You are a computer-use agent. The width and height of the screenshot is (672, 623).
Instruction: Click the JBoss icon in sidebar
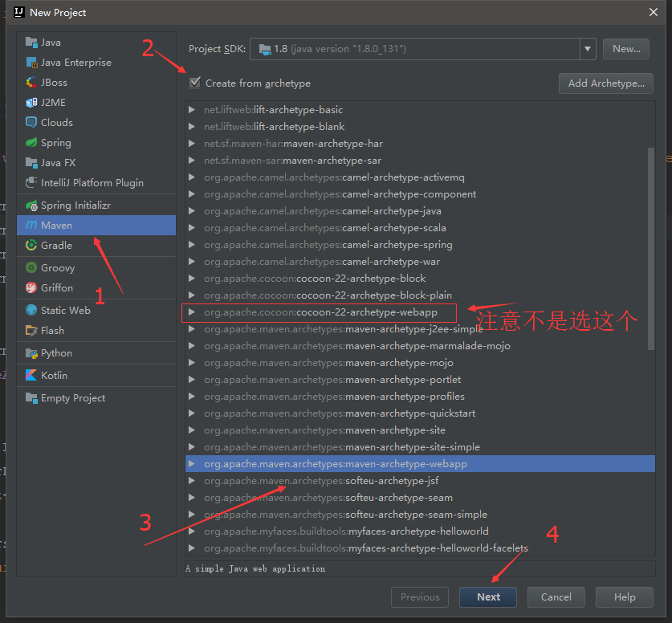(x=31, y=82)
